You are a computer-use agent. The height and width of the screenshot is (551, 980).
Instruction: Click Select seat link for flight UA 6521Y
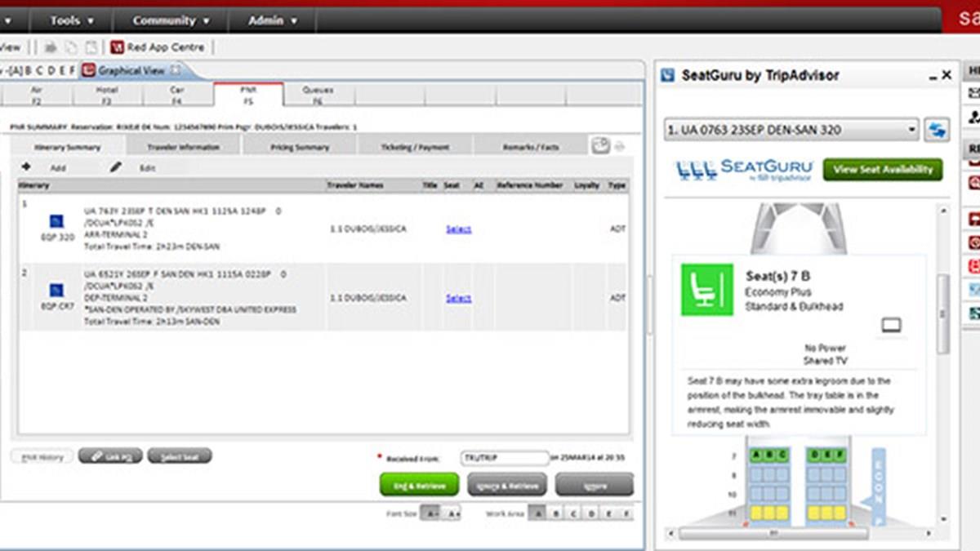[458, 298]
